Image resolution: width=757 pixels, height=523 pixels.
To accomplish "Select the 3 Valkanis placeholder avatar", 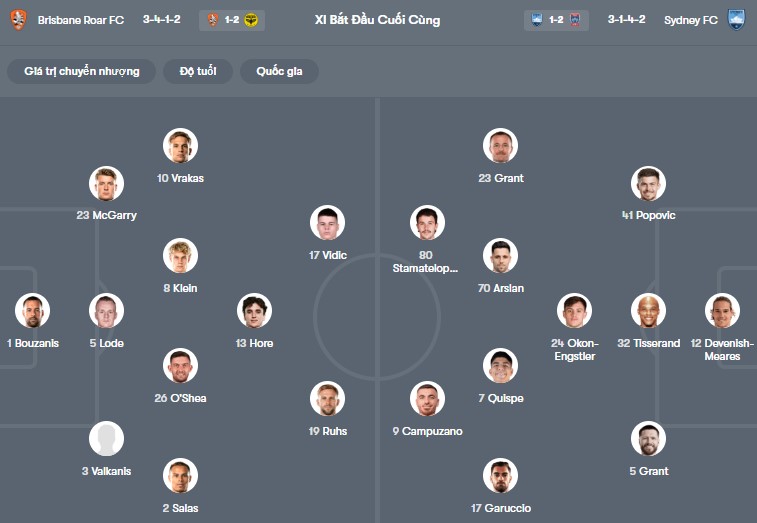I will pyautogui.click(x=106, y=439).
